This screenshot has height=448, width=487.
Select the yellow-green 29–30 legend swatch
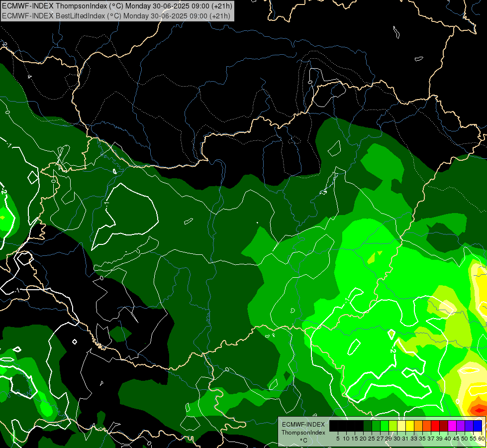click(393, 426)
